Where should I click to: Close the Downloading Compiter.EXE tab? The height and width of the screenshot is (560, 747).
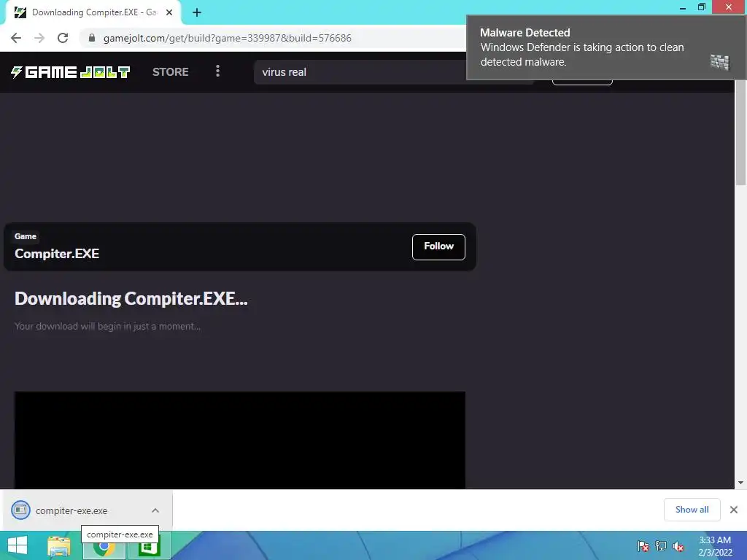tap(169, 13)
